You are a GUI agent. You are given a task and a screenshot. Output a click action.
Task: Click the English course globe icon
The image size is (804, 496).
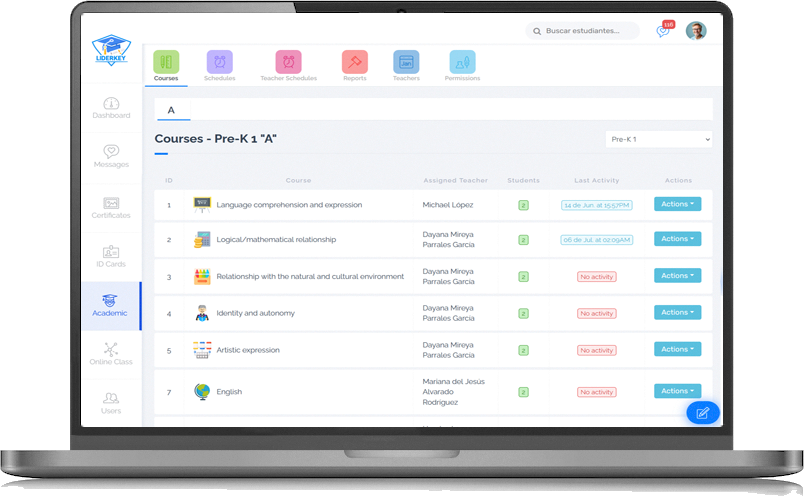[x=202, y=392]
